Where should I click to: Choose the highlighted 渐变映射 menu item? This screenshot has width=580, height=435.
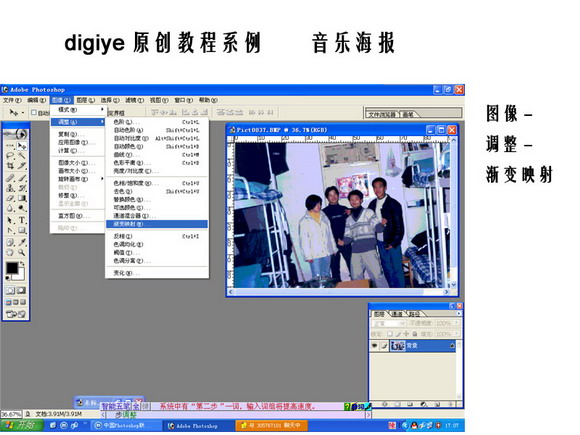pyautogui.click(x=157, y=224)
